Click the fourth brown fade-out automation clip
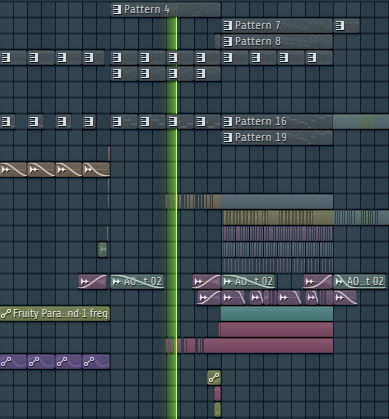Image resolution: width=389 pixels, height=419 pixels. [96, 170]
